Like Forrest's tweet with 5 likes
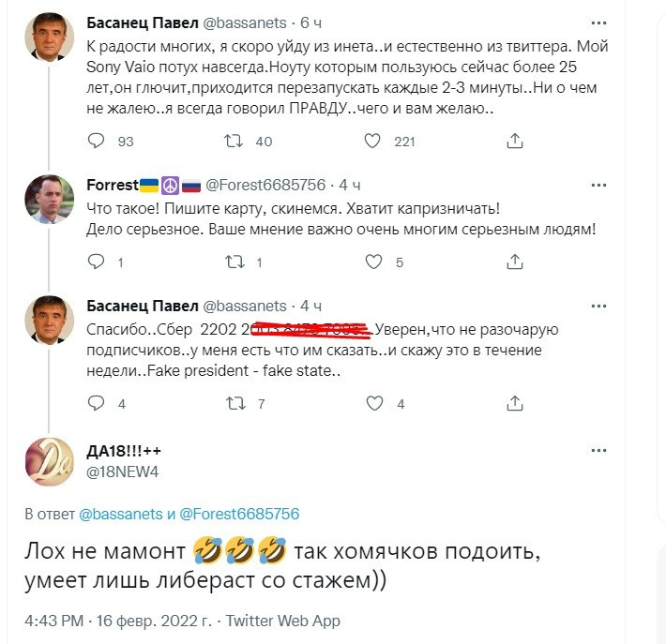Screen dimensions: 666x644 [372, 262]
